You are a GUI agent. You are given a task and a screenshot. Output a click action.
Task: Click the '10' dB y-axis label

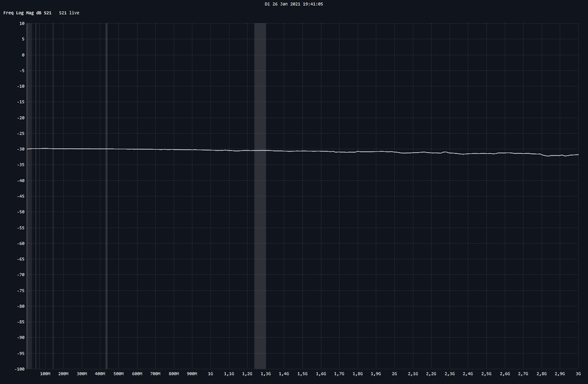[22, 24]
